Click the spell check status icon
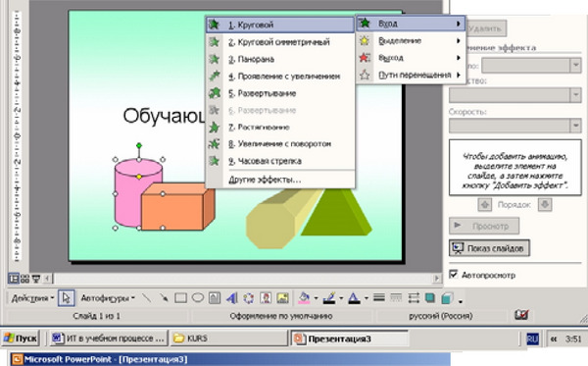 point(521,315)
